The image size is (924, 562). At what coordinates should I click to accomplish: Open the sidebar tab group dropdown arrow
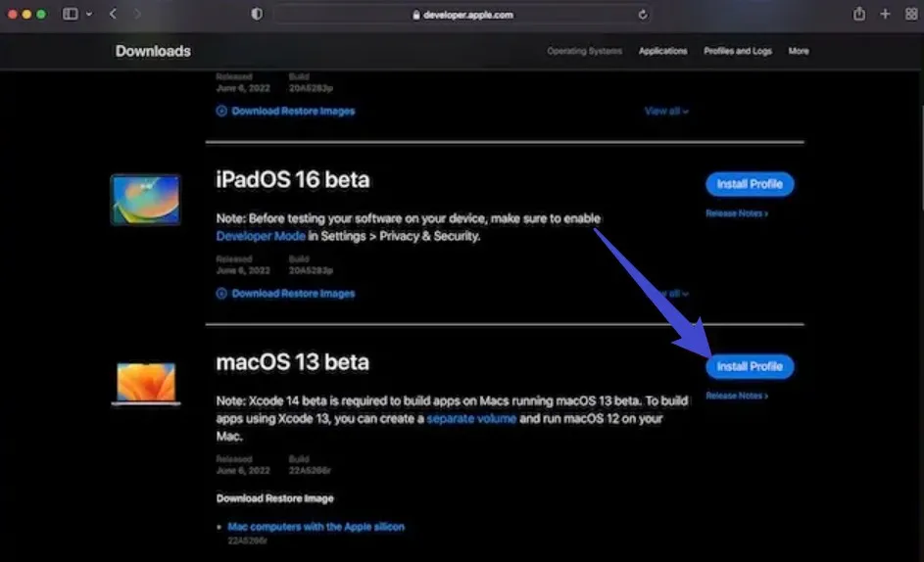tap(89, 14)
